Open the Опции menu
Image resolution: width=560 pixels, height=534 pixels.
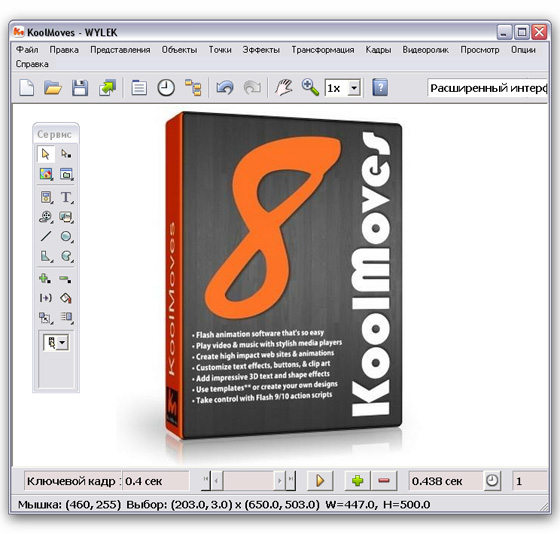(523, 50)
